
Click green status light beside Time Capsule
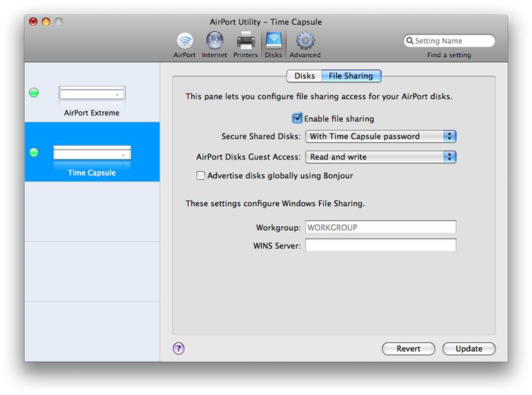pos(34,152)
